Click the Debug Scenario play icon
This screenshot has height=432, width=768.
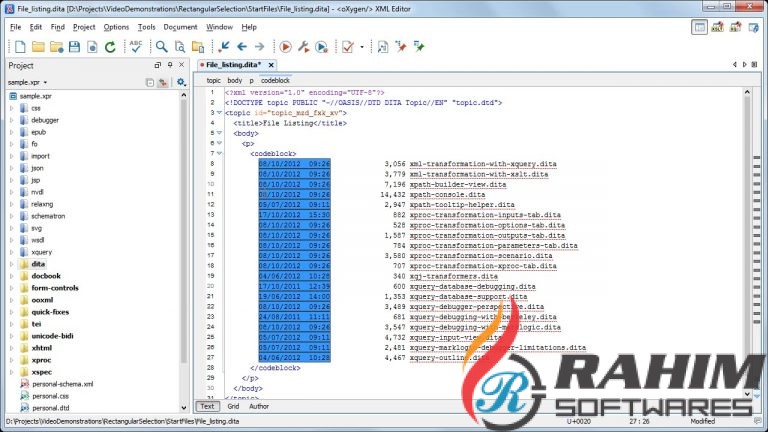click(321, 47)
